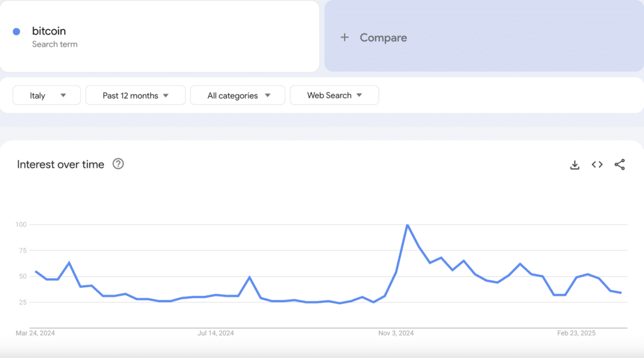Viewport: 644px width, 358px height.
Task: Click the chart peak at 100
Action: 408,225
